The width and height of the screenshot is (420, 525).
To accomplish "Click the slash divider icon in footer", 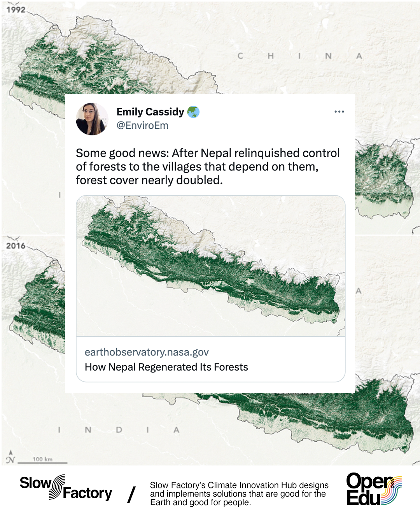I will pyautogui.click(x=131, y=494).
